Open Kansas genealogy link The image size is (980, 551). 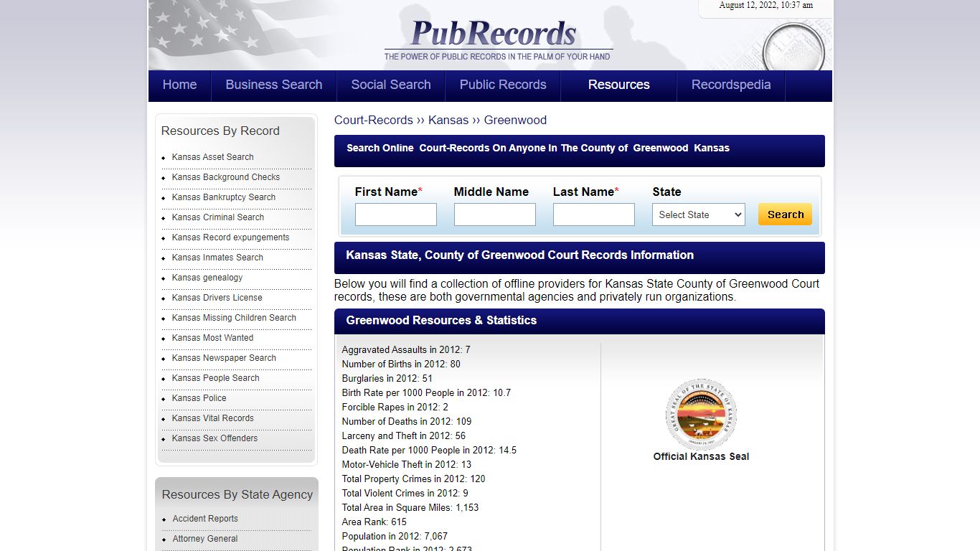pyautogui.click(x=207, y=278)
